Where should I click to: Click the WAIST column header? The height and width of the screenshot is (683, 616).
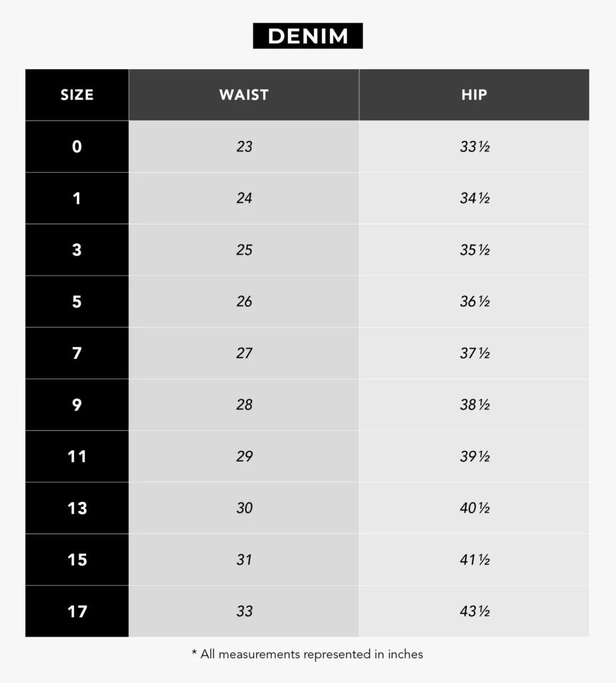click(x=244, y=95)
